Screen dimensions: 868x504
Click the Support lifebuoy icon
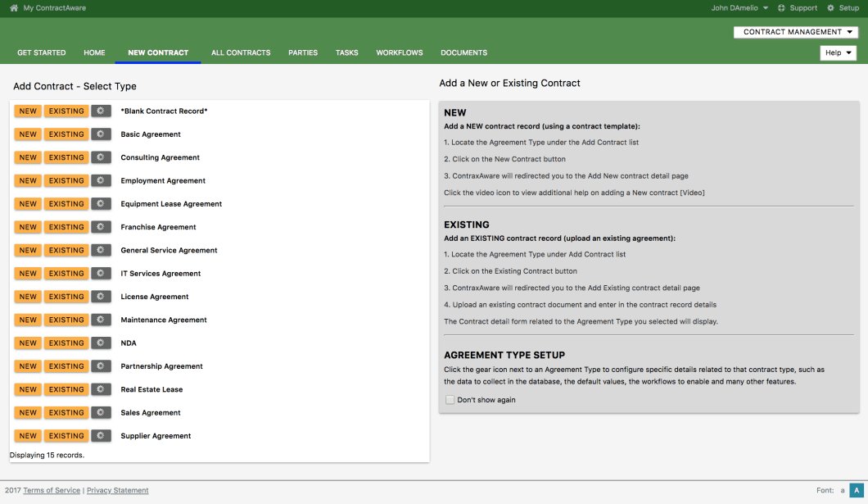781,7
